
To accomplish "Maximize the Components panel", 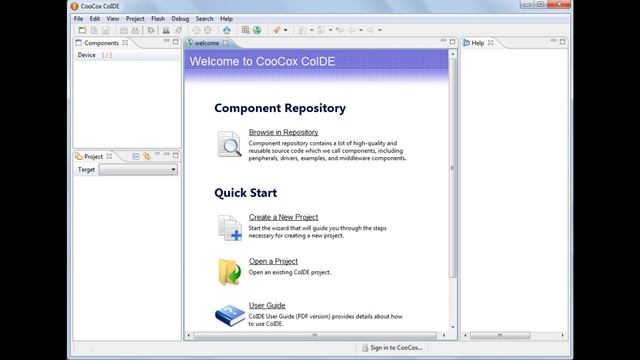I will (x=176, y=42).
